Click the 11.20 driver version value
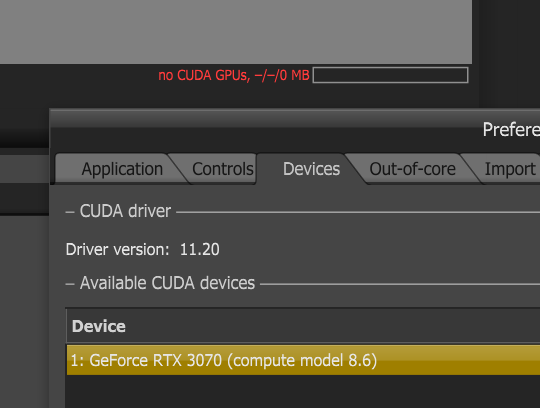Image resolution: width=540 pixels, height=408 pixels. coord(199,249)
